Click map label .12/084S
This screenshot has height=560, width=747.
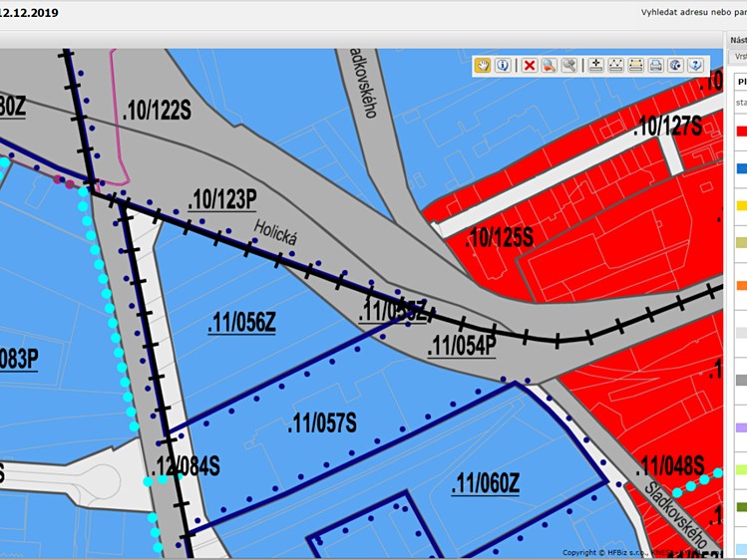(186, 466)
